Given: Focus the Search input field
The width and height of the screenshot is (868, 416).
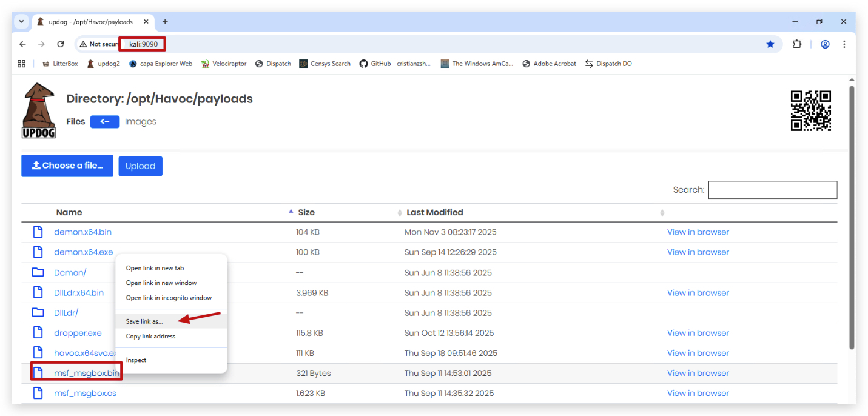Looking at the screenshot, I should pos(773,190).
